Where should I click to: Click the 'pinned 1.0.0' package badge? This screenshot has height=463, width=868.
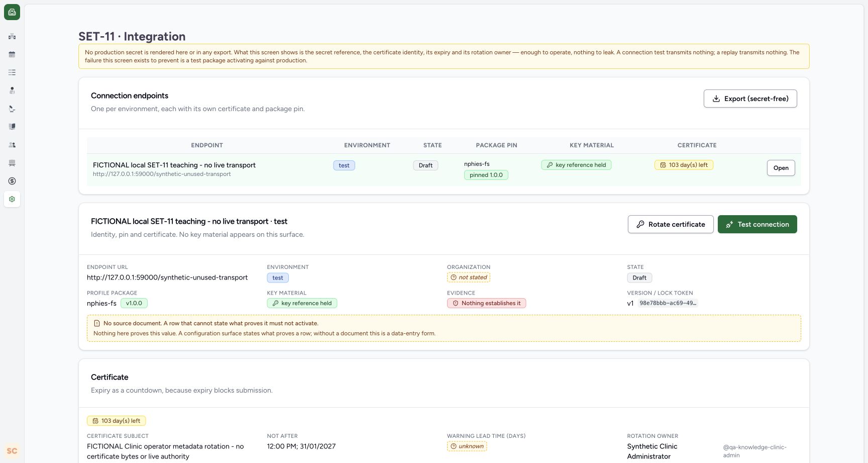[486, 175]
